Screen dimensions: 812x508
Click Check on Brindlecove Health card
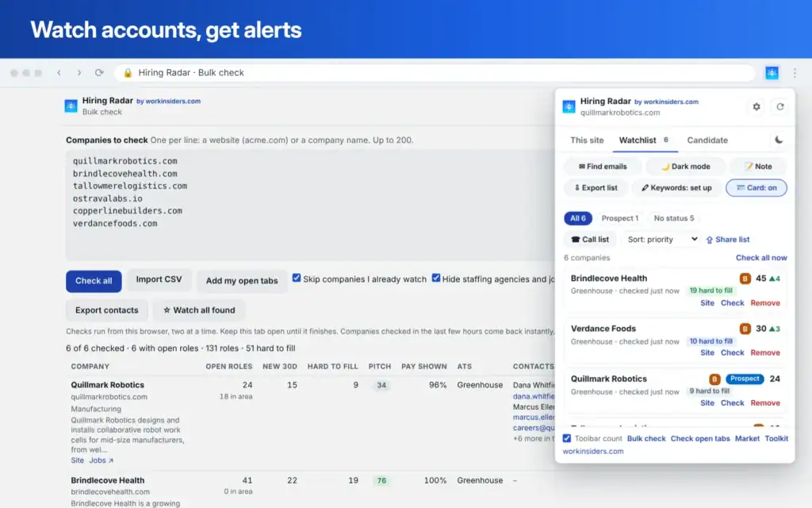click(732, 302)
